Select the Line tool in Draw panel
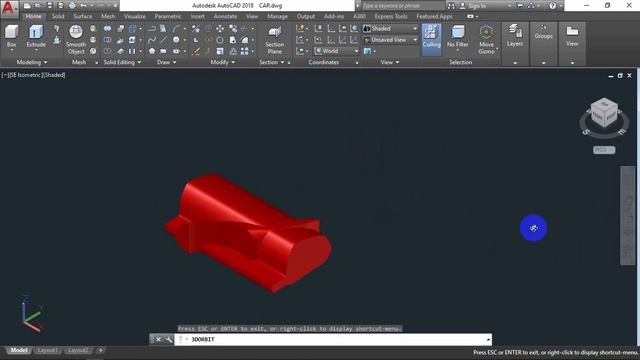This screenshot has width=640, height=360. click(x=163, y=40)
